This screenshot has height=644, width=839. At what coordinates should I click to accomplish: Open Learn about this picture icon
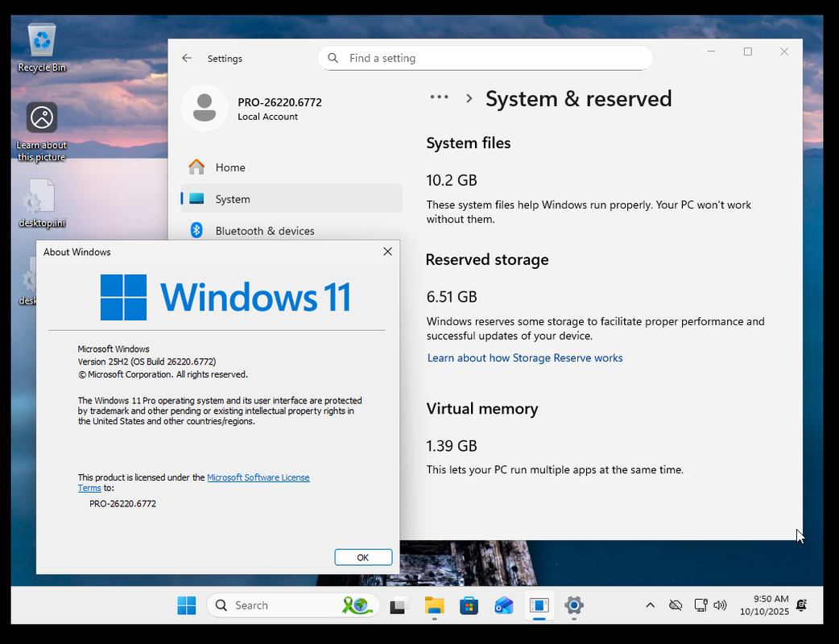coord(42,132)
